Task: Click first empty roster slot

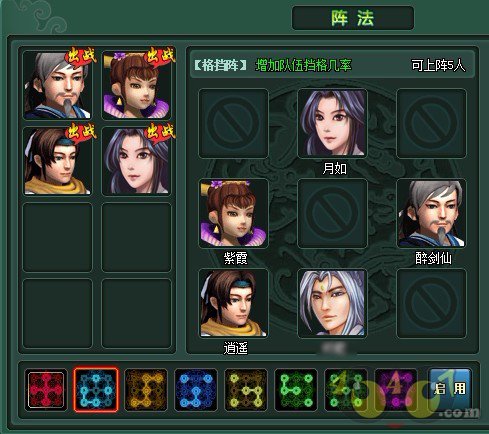Action: click(x=57, y=237)
